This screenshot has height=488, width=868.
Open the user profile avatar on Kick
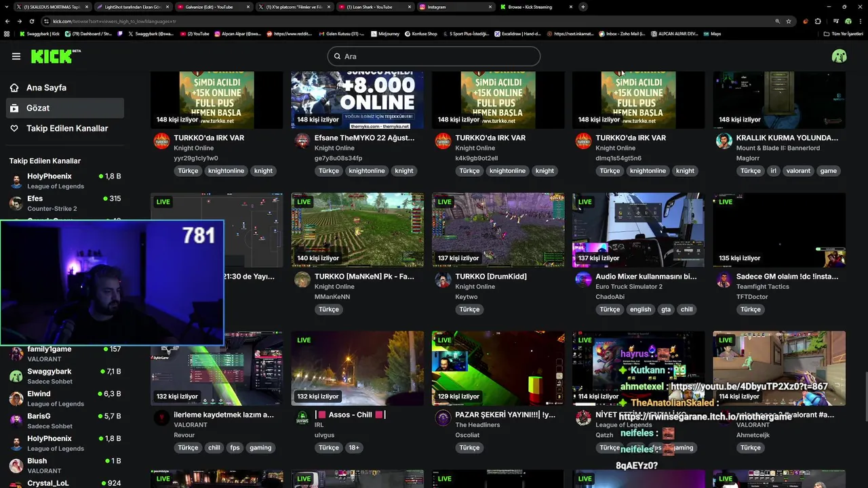coord(839,56)
